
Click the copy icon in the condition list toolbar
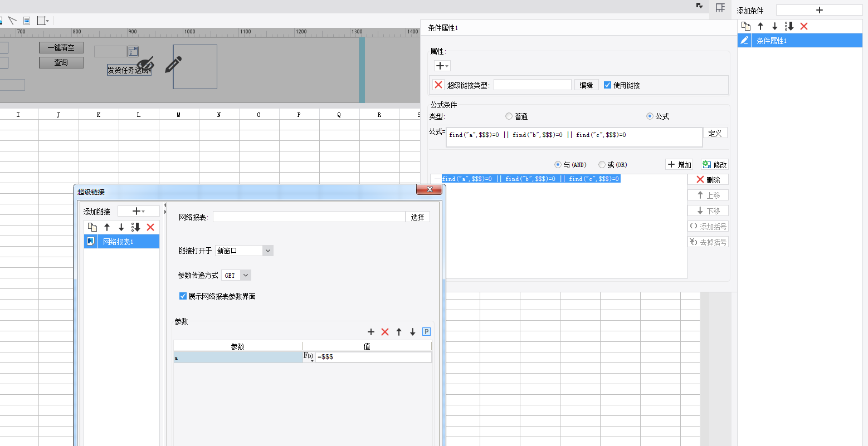tap(746, 26)
